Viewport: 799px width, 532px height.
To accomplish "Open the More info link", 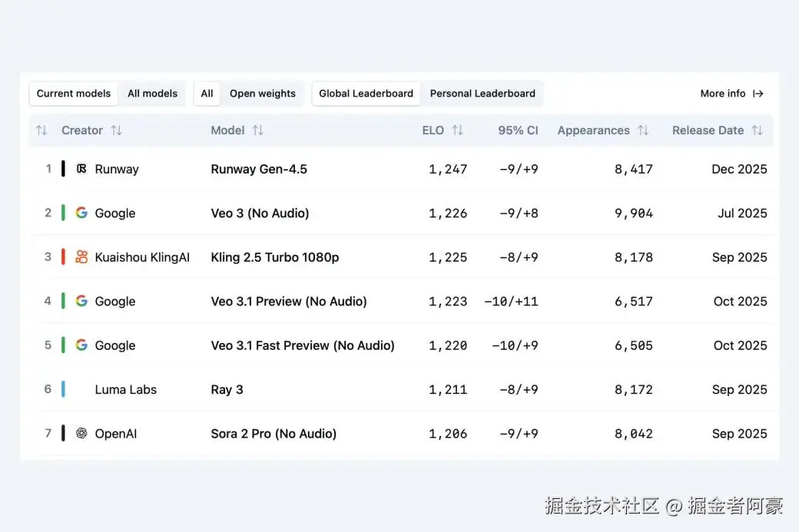I will click(x=731, y=94).
